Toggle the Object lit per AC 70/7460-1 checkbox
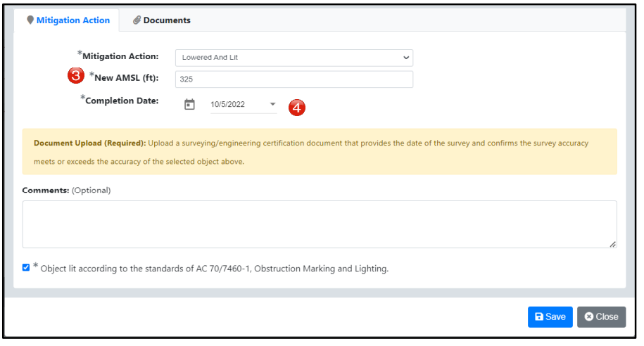This screenshot has height=346, width=644. [26, 267]
